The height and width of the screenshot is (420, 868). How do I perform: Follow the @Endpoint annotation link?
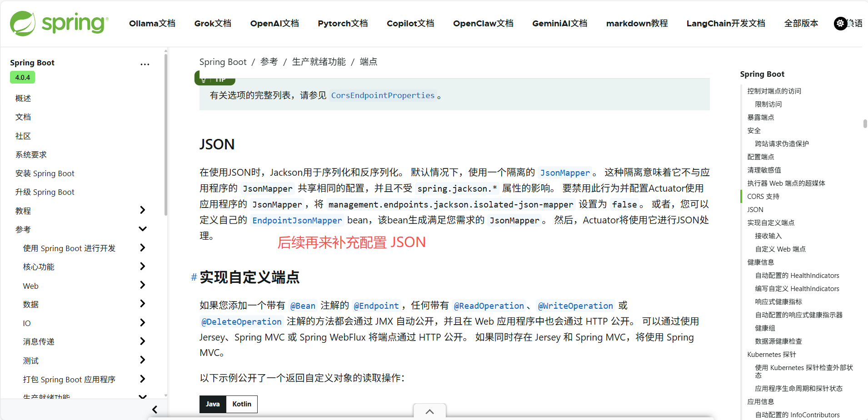376,306
